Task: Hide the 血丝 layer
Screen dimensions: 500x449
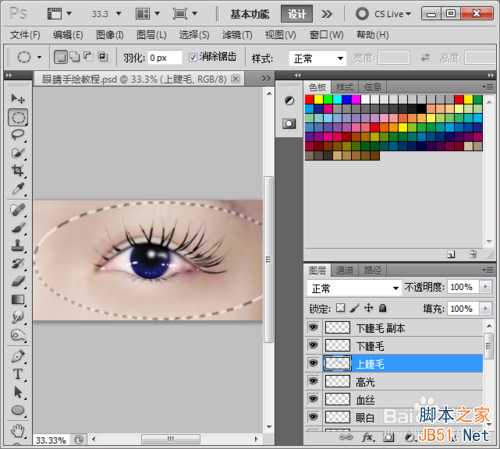Action: coord(313,399)
